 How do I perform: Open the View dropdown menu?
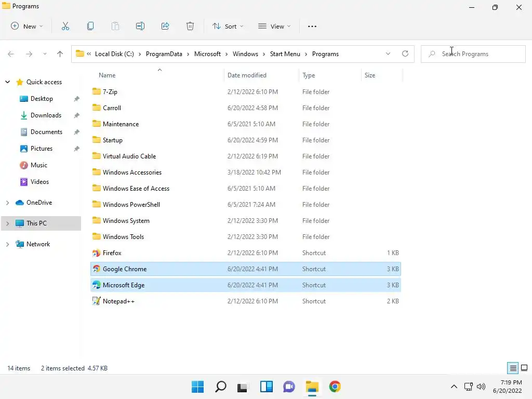(274, 26)
